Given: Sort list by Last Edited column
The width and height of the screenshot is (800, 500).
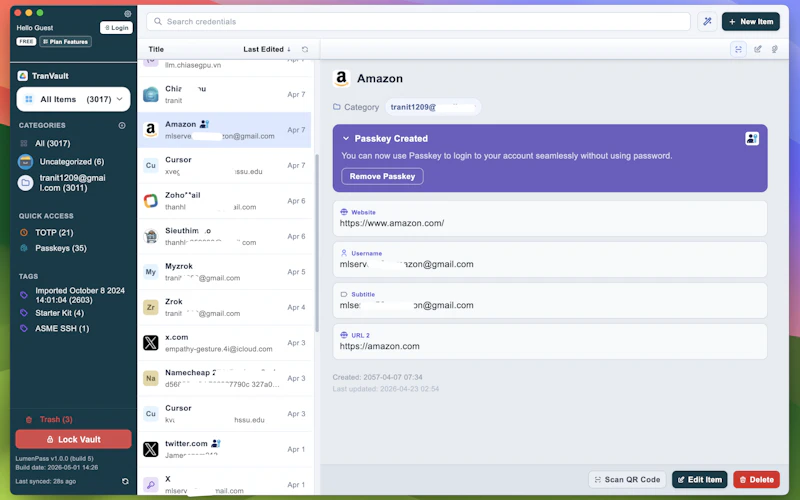Looking at the screenshot, I should 267,49.
